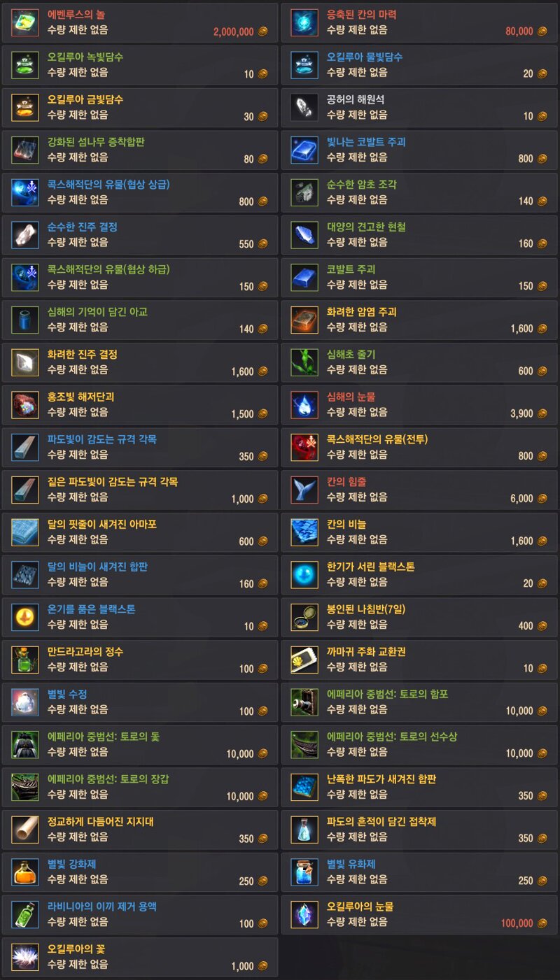Image resolution: width=560 pixels, height=980 pixels.
Task: Click the 오킬루아의 꽃 flower icon
Action: pos(25,958)
